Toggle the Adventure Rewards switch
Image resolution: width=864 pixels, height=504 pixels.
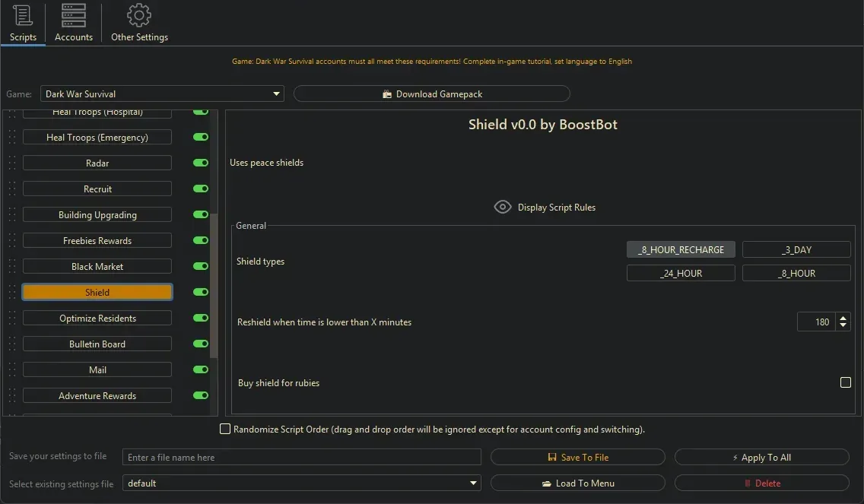point(201,396)
